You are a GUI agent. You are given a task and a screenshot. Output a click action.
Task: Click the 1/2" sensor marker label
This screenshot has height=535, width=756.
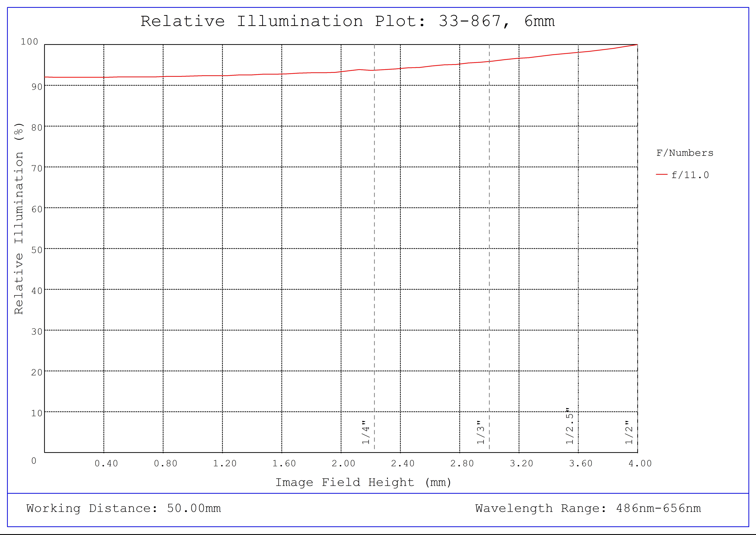(629, 432)
